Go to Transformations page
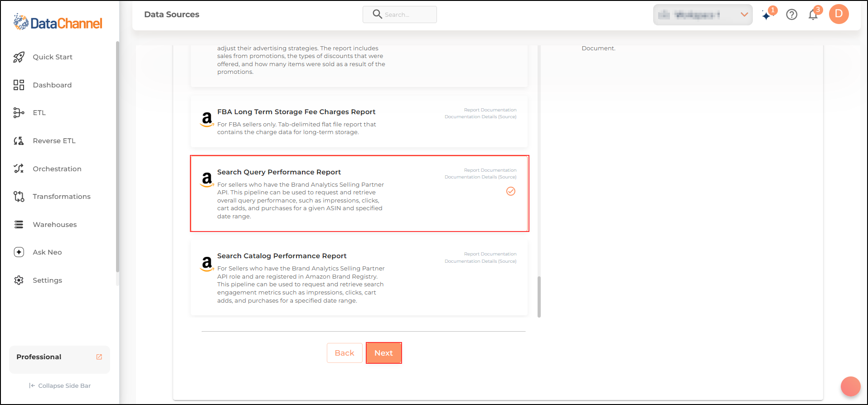868x405 pixels. click(62, 197)
